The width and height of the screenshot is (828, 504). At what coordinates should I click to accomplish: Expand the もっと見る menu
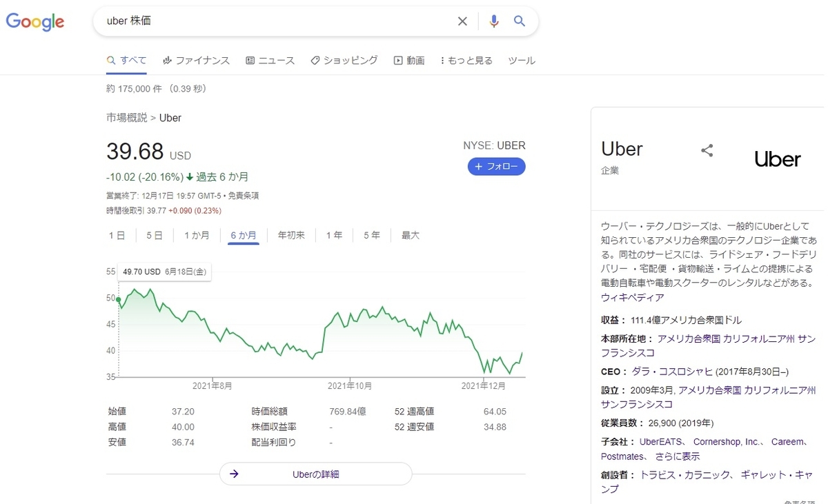tap(466, 61)
